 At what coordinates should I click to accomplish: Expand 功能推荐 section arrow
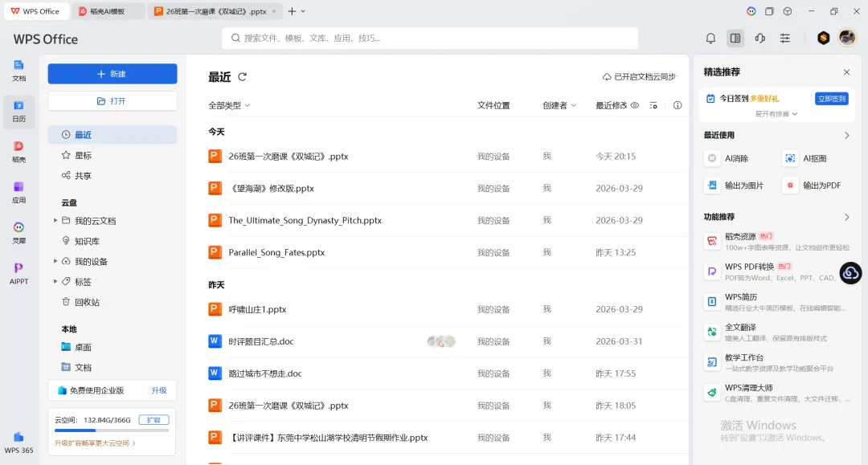click(846, 218)
